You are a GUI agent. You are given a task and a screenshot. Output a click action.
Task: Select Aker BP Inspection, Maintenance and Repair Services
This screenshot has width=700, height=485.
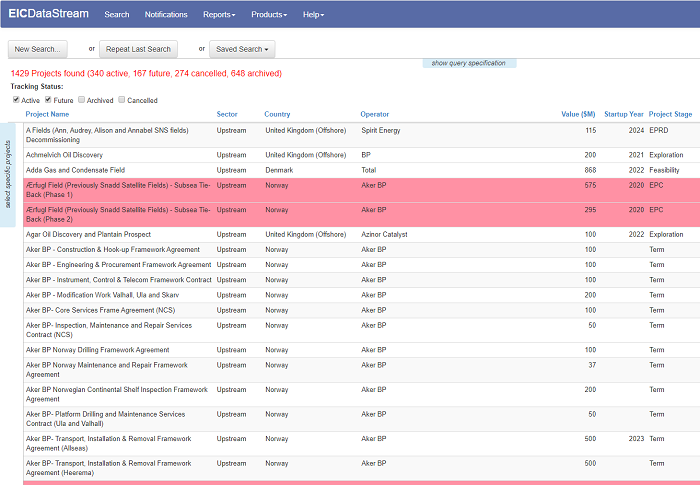tap(362, 330)
